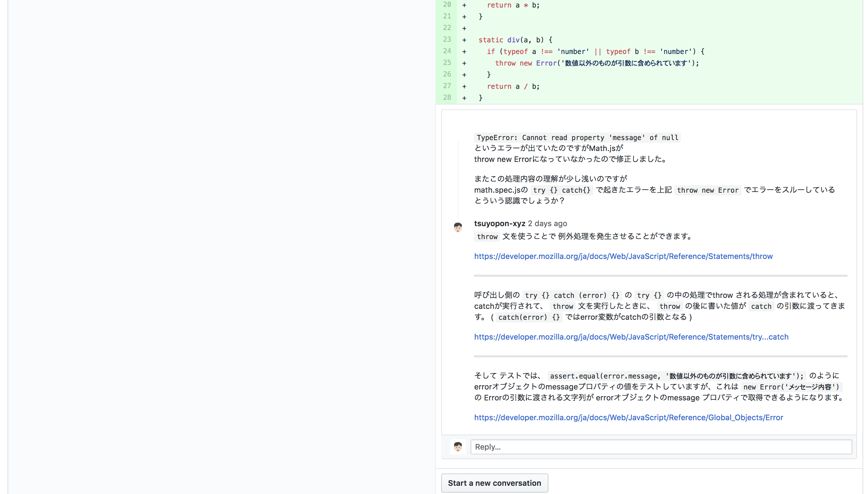Click the 'try {} catch (error) {}' inline code
This screenshot has width=868, height=494.
pyautogui.click(x=572, y=296)
